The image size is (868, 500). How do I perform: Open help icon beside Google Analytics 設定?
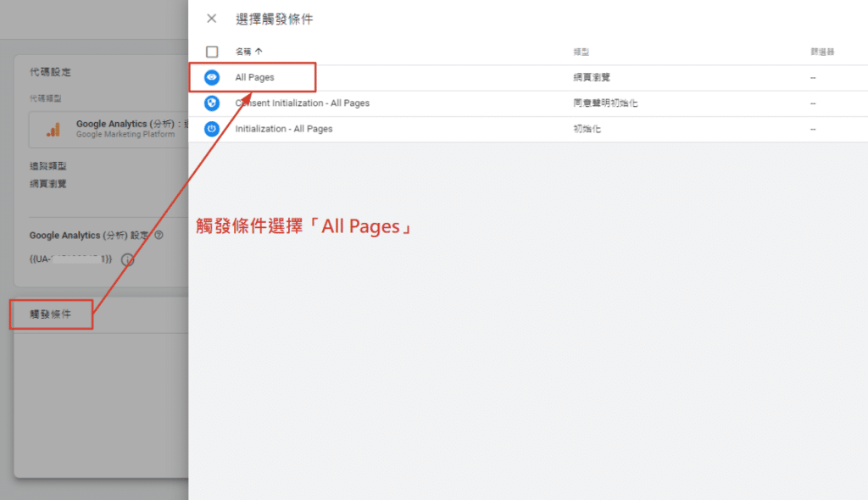159,236
